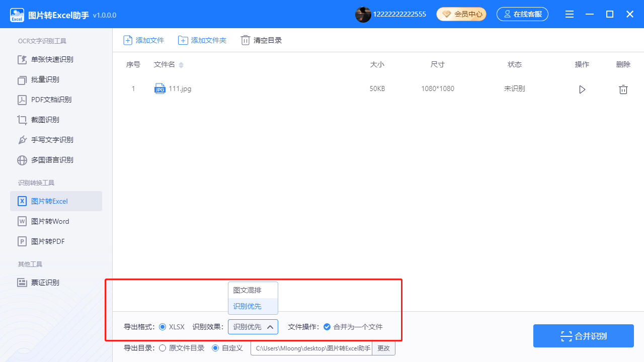Switch to 图片转Word conversion
The width and height of the screenshot is (644, 362).
(x=49, y=221)
